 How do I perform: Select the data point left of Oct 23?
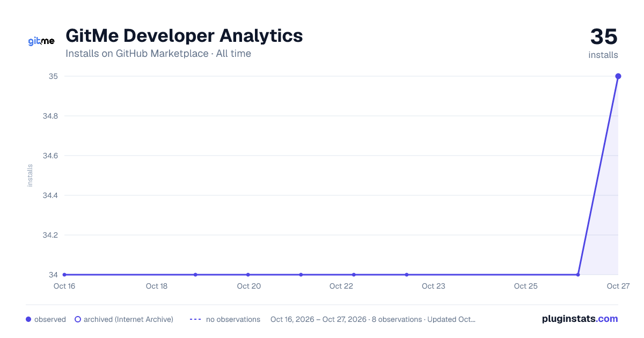407,275
